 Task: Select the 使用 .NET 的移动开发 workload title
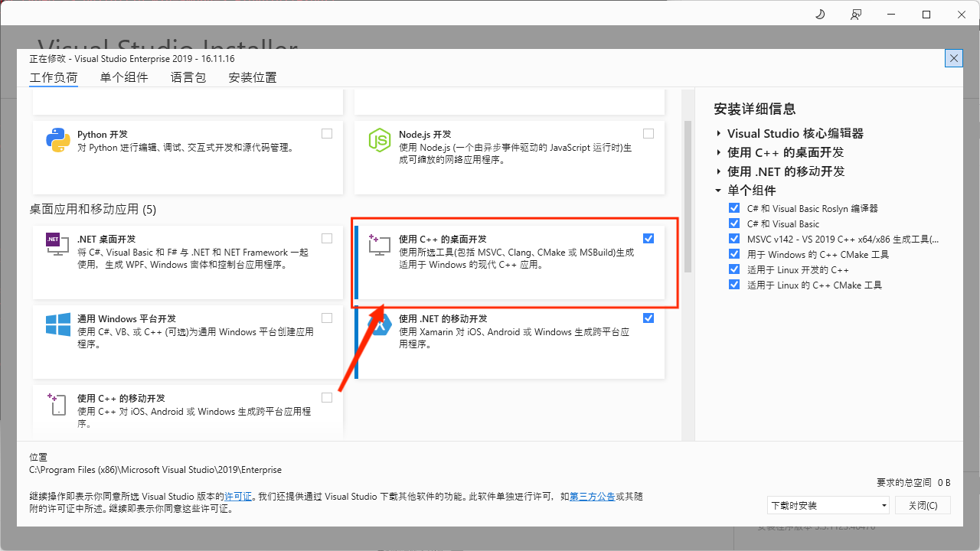(x=443, y=318)
